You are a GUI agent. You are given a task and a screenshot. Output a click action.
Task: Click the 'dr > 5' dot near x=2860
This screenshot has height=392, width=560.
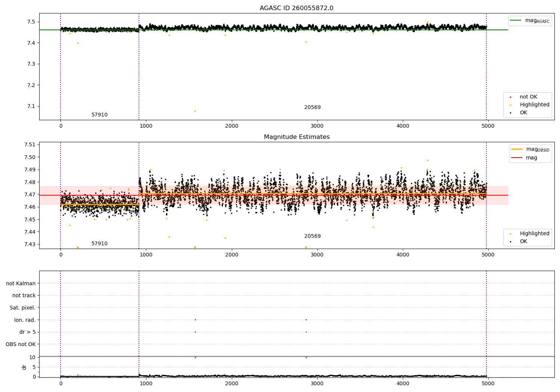(x=306, y=332)
